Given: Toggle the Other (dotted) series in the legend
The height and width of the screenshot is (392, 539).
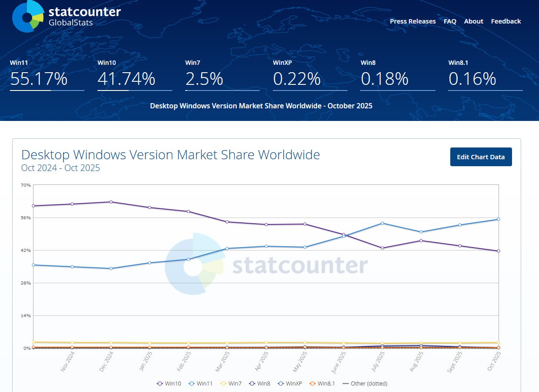Looking at the screenshot, I should coord(365,383).
